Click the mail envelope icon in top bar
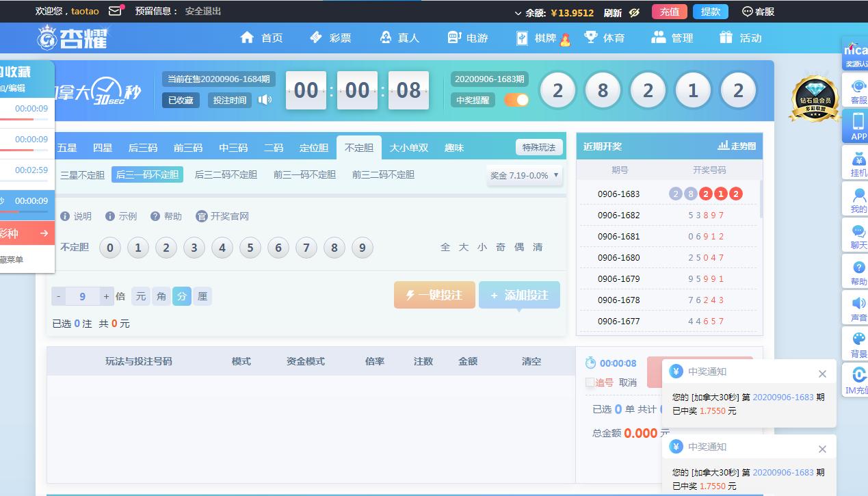Screen dimensions: 868x496 pyautogui.click(x=116, y=11)
